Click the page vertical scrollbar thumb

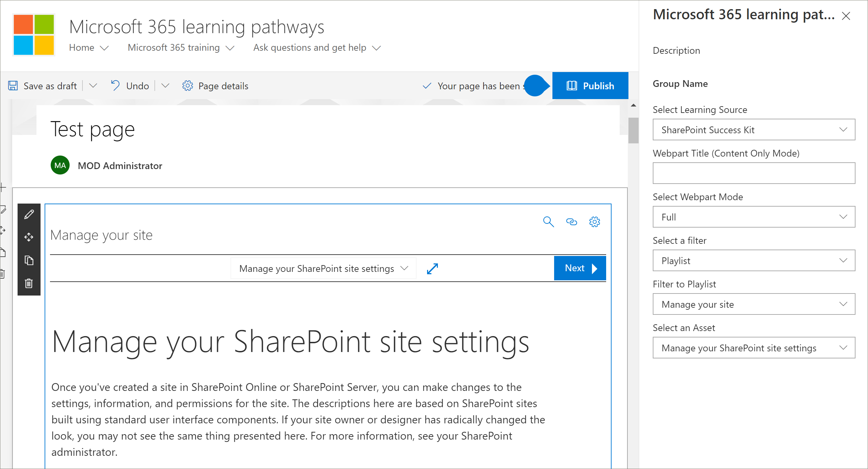pyautogui.click(x=633, y=131)
